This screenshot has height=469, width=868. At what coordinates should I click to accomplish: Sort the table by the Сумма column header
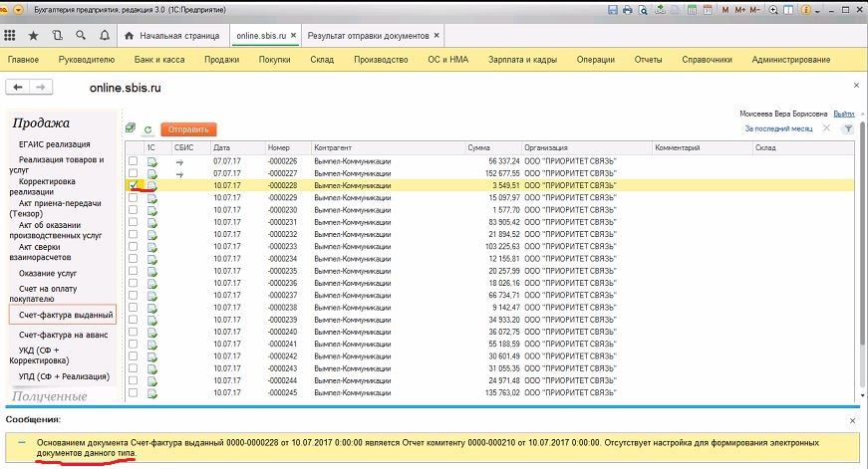pos(478,147)
